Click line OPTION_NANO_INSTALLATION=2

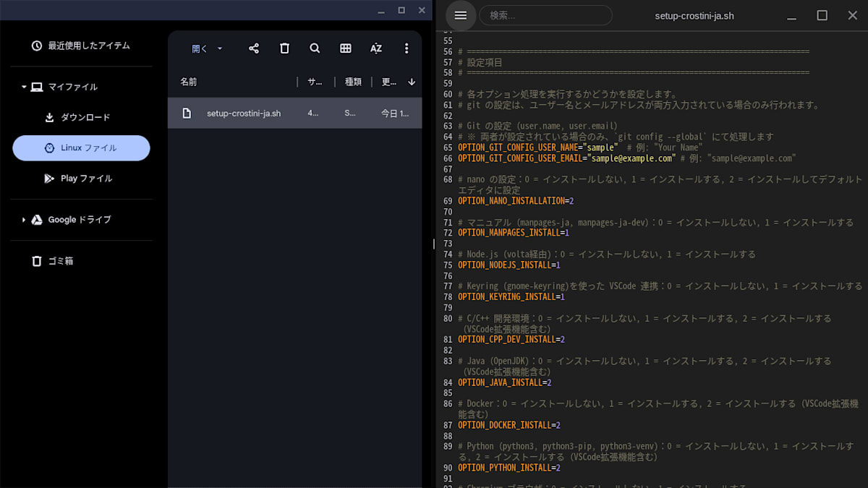[516, 201]
